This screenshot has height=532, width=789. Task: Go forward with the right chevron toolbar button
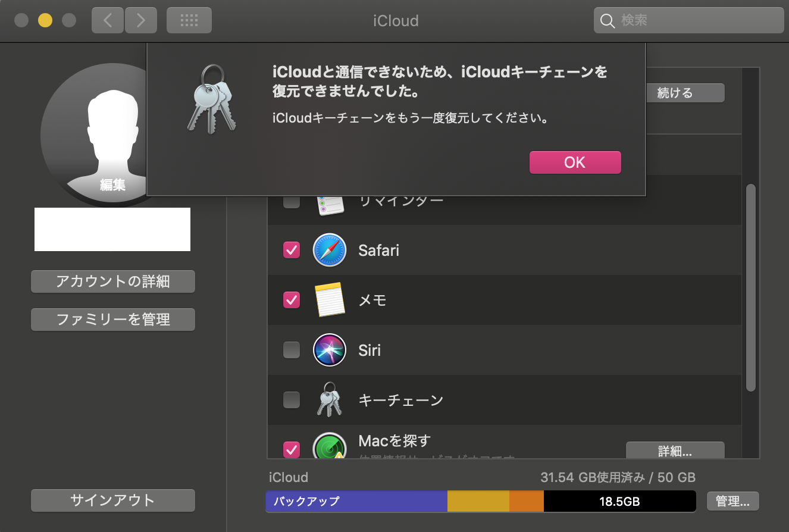click(140, 20)
